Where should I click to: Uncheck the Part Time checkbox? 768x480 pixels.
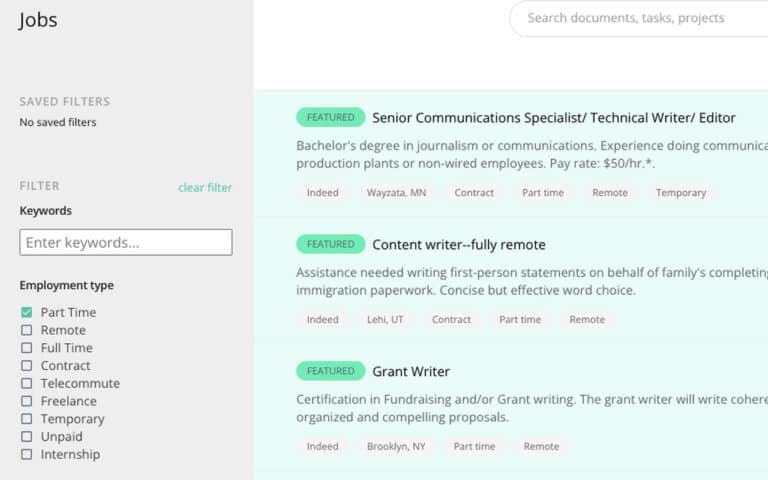pos(27,312)
